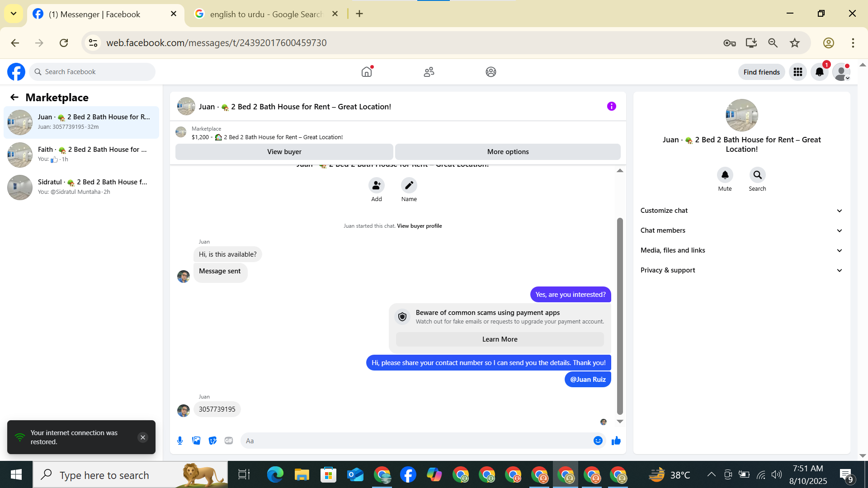Viewport: 868px width, 488px height.
Task: Mute this chat with bell icon
Action: click(725, 175)
